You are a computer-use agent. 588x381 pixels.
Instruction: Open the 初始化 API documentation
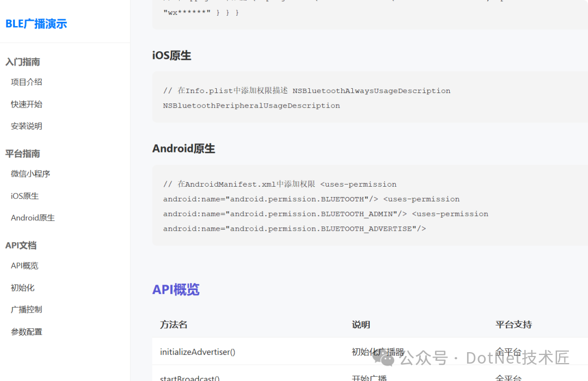(x=22, y=287)
